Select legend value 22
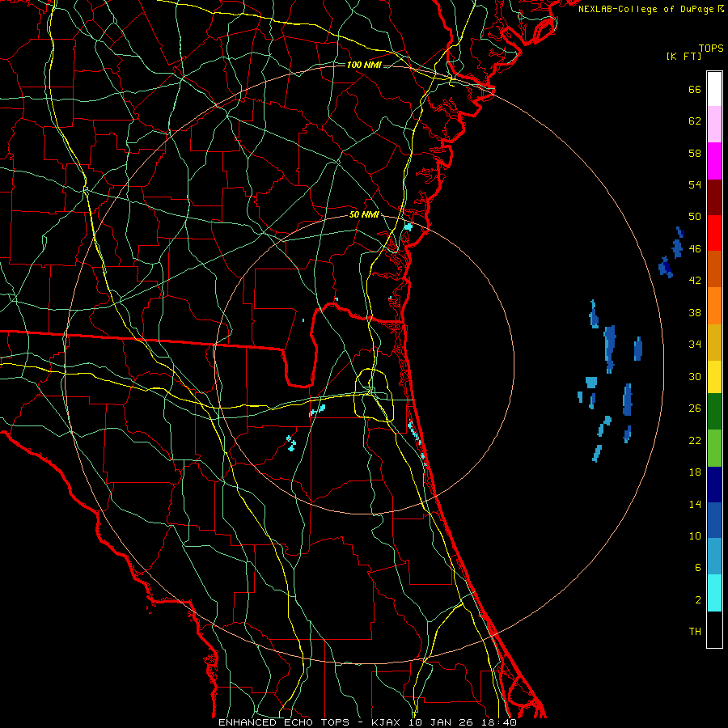The height and width of the screenshot is (728, 728). [695, 440]
